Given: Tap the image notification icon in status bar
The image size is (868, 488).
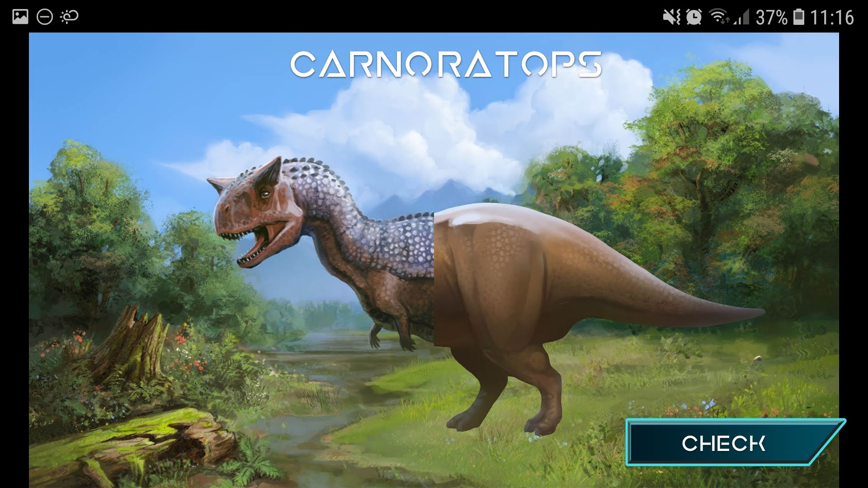Looking at the screenshot, I should (20, 17).
